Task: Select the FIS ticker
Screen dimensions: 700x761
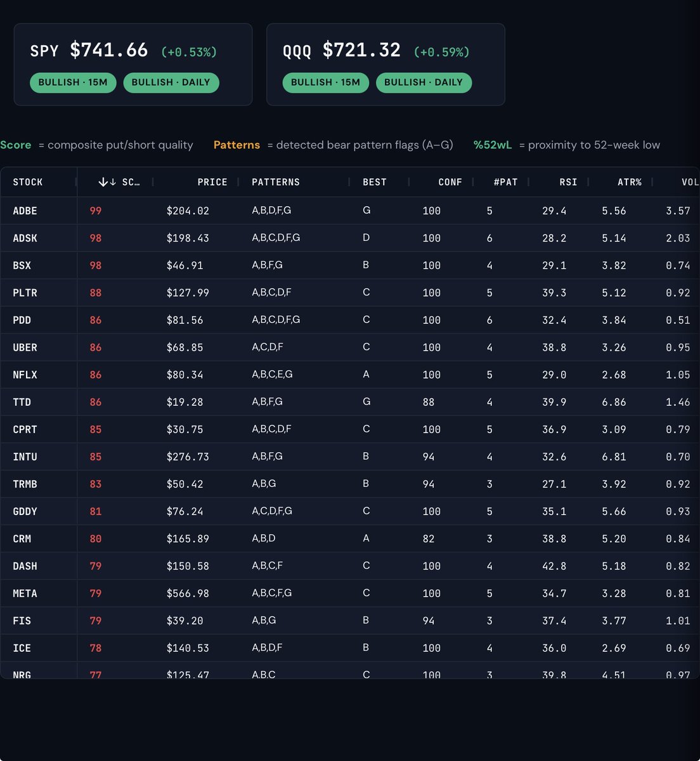Action: pyautogui.click(x=22, y=620)
